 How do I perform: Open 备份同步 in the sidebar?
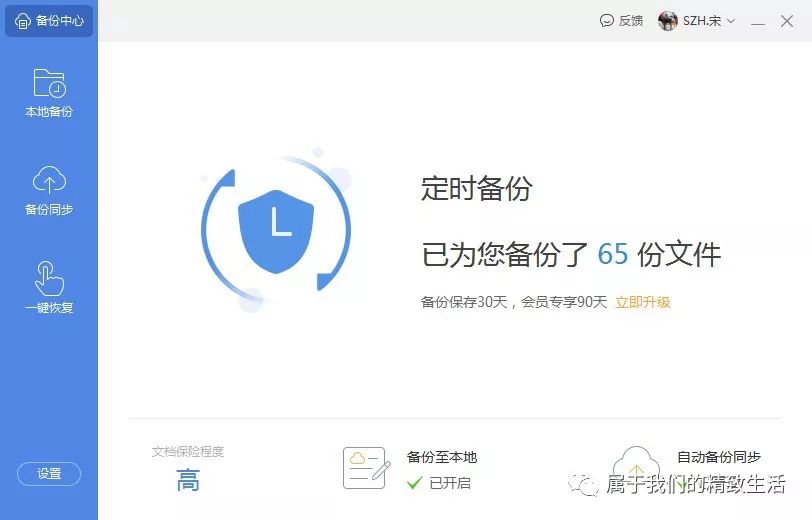[49, 191]
